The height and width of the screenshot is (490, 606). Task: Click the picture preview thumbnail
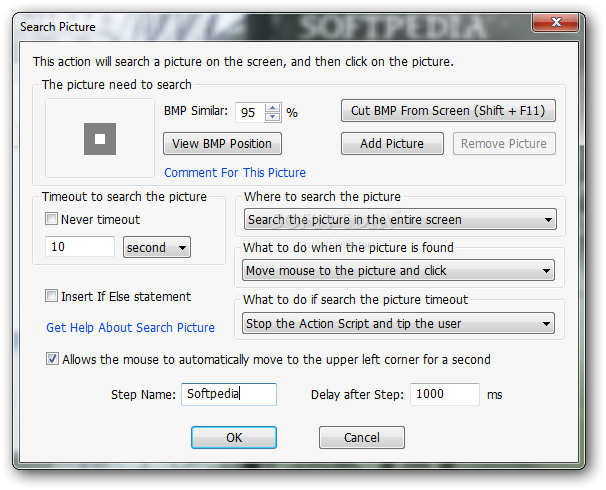tap(100, 139)
